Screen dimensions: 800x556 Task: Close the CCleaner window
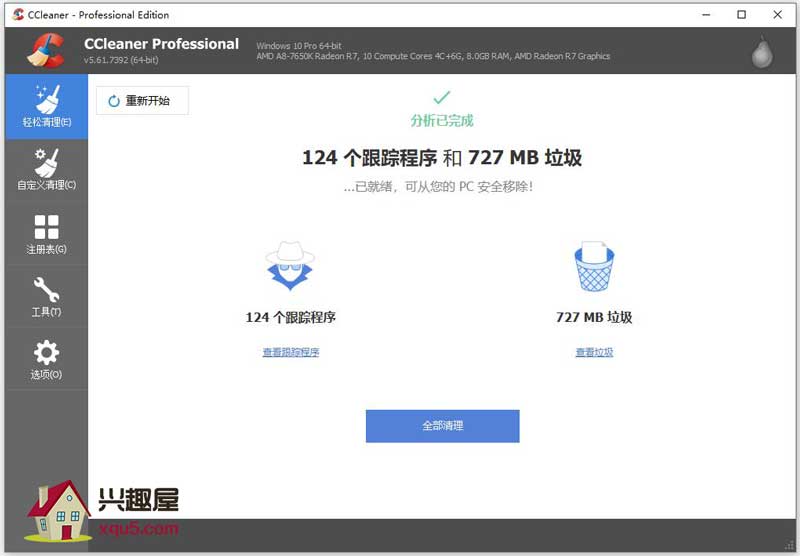(778, 15)
